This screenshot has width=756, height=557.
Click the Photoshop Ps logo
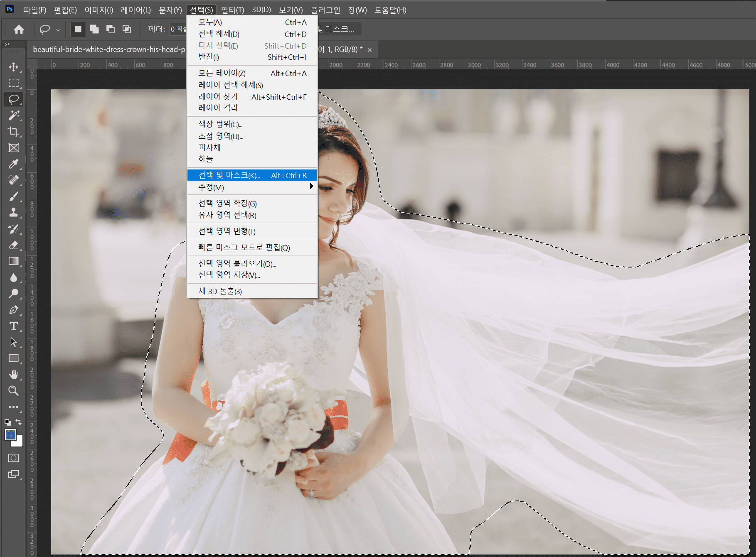[x=10, y=9]
